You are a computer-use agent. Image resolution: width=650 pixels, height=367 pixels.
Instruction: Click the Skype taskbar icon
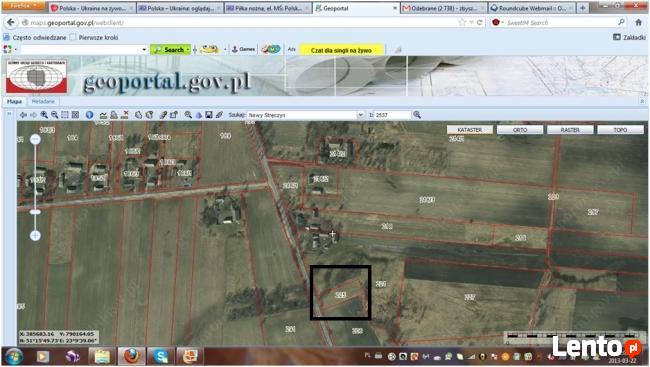point(160,356)
